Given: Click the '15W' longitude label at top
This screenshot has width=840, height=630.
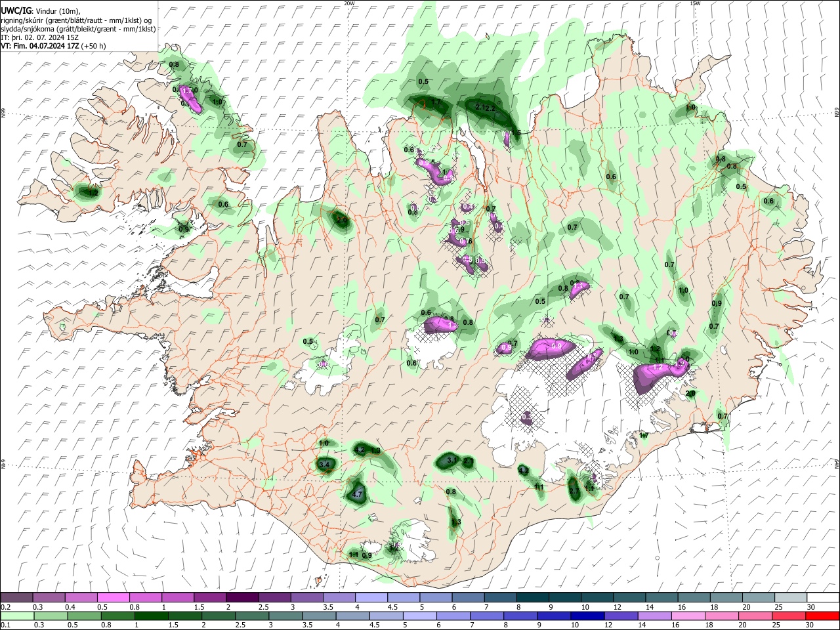Looking at the screenshot, I should tap(695, 3).
